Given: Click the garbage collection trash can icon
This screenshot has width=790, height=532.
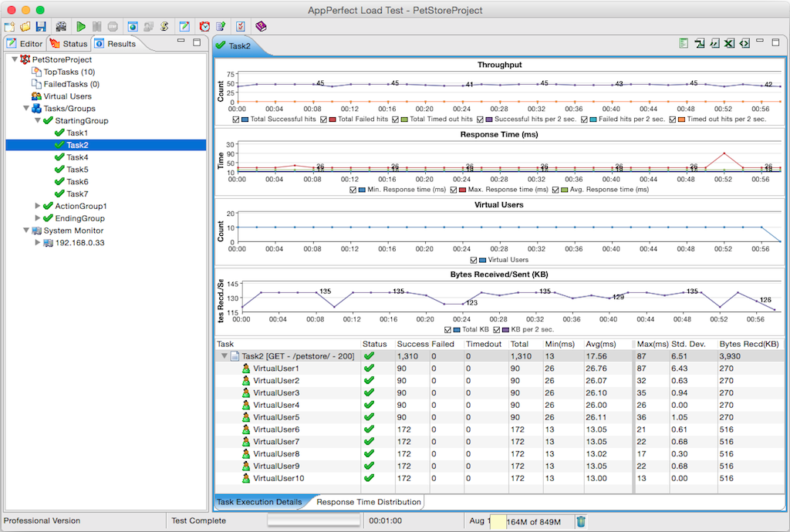Looking at the screenshot, I should (x=581, y=521).
